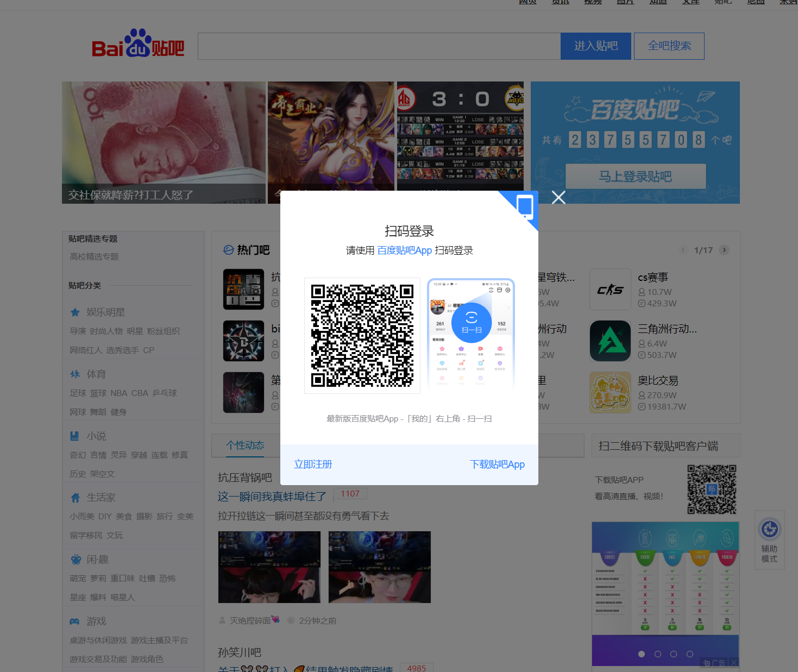This screenshot has width=798, height=672.
Task: Open the 3:0 match result banner
Action: 460,136
